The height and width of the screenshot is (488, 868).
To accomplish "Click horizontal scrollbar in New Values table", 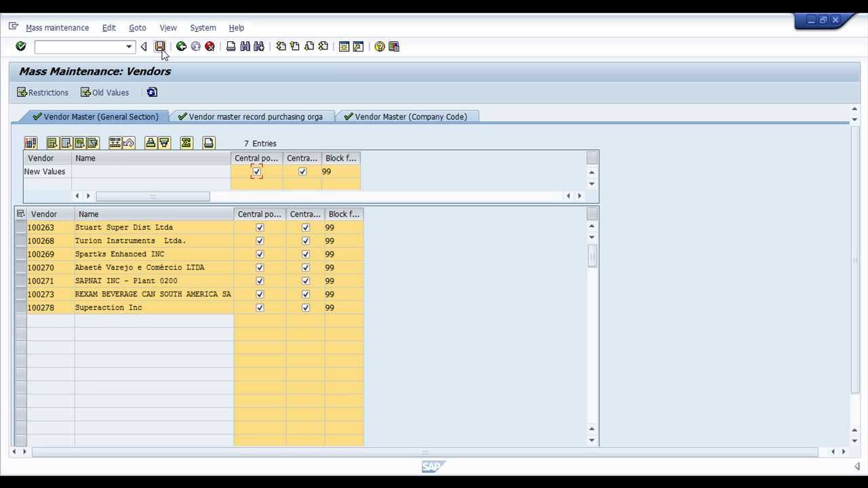I will coord(153,196).
